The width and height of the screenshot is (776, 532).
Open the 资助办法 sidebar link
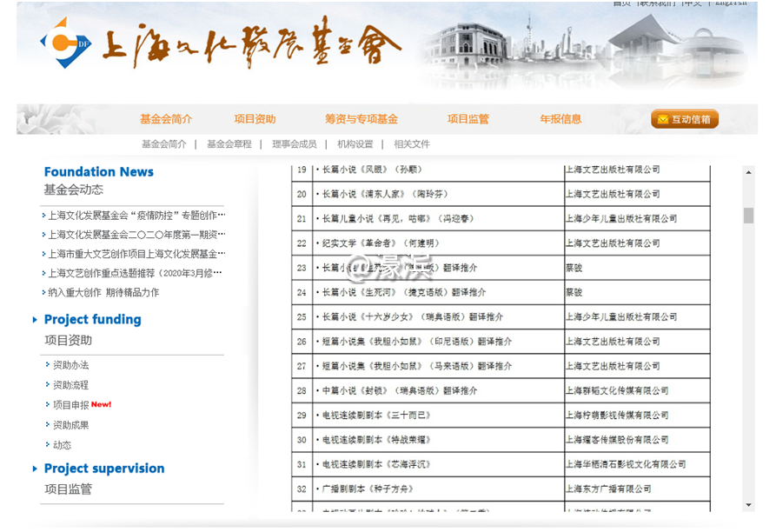[70, 365]
